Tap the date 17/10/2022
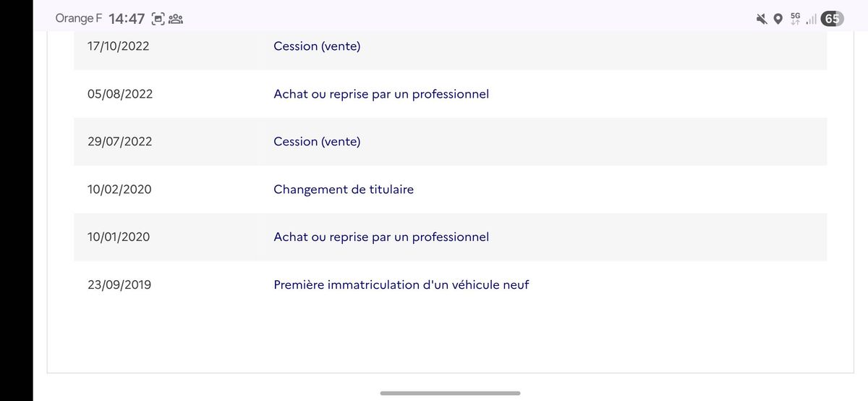Screen dimensions: 868x401 click(118, 46)
